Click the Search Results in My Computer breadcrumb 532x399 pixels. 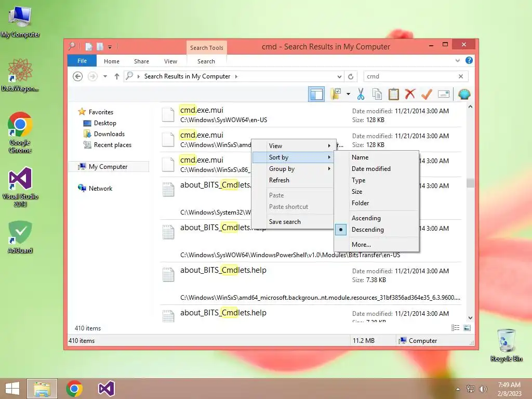point(187,76)
